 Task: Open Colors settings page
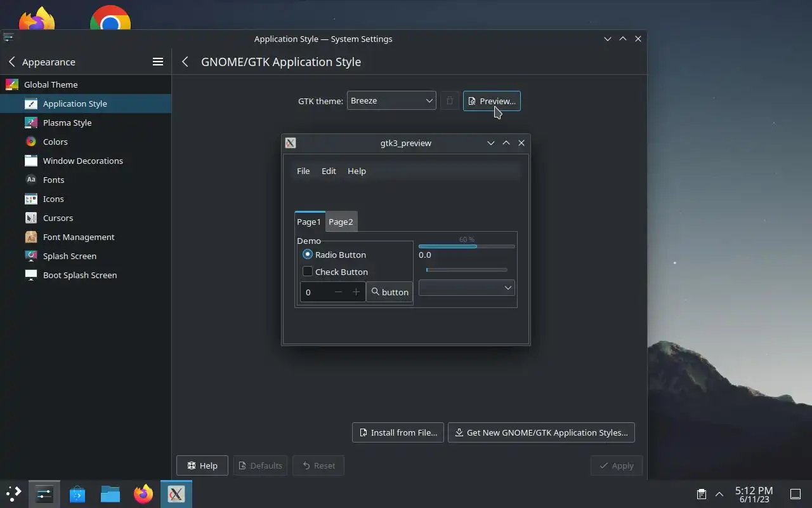coord(86,142)
